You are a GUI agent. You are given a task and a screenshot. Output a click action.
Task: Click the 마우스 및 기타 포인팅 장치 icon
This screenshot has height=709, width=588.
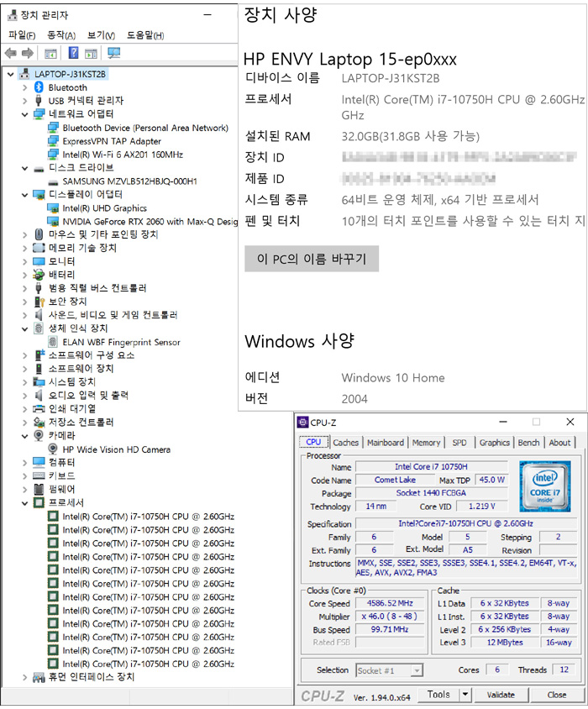39,234
